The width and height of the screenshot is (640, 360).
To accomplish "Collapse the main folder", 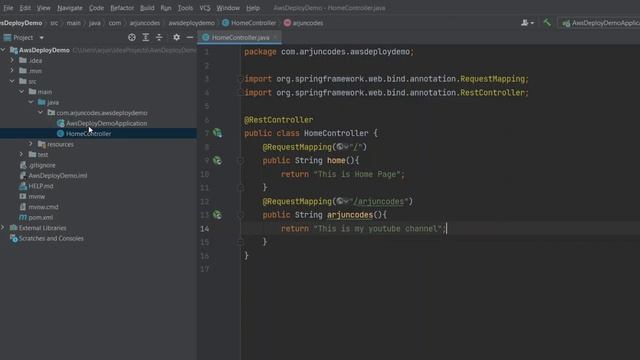I will pyautogui.click(x=22, y=92).
